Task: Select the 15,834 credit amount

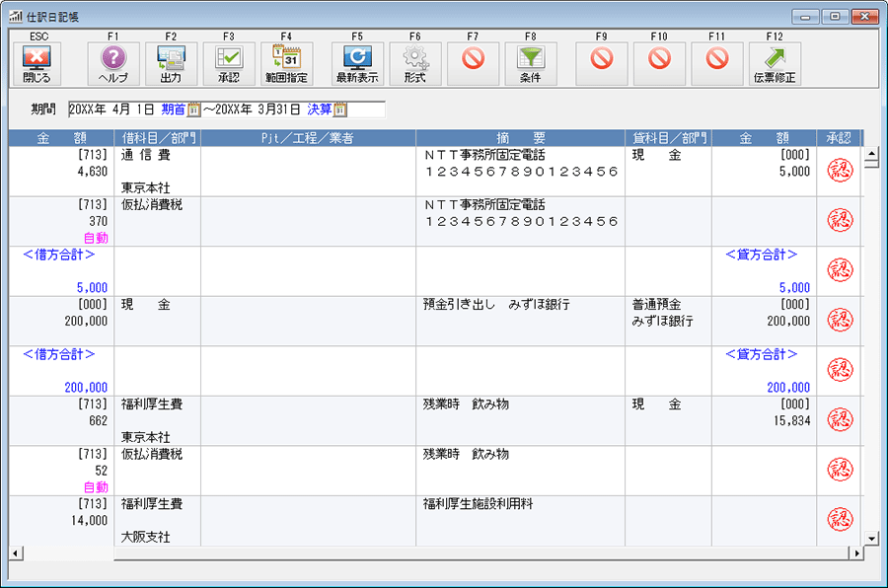Action: coord(791,421)
